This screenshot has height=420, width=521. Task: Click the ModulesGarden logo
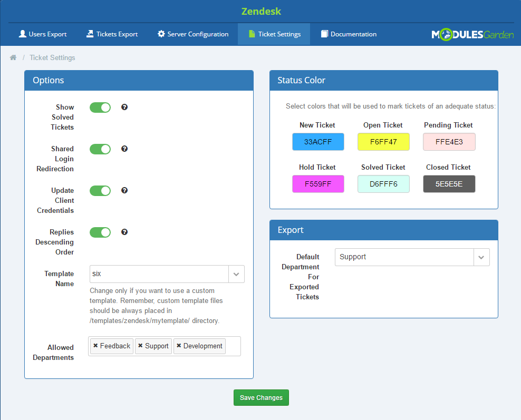point(472,34)
